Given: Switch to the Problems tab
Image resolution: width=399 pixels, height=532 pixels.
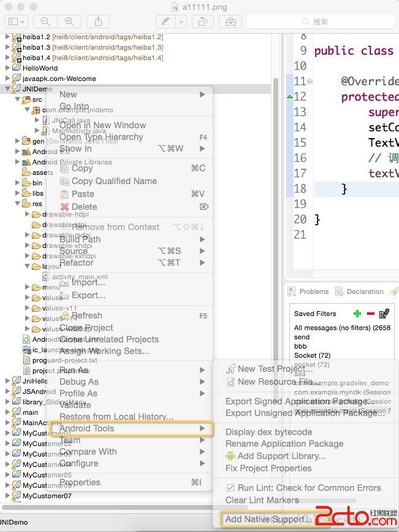Looking at the screenshot, I should 313,291.
